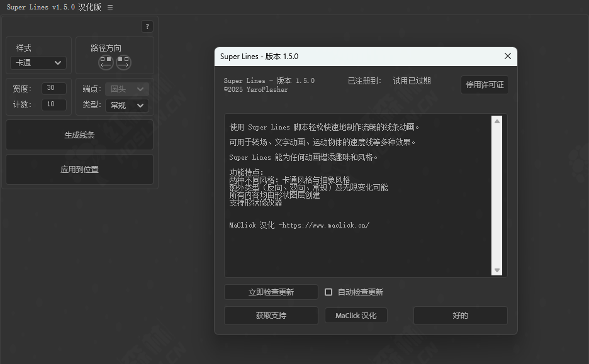The height and width of the screenshot is (364, 589).
Task: Click the 试用已过期 status text
Action: (412, 80)
